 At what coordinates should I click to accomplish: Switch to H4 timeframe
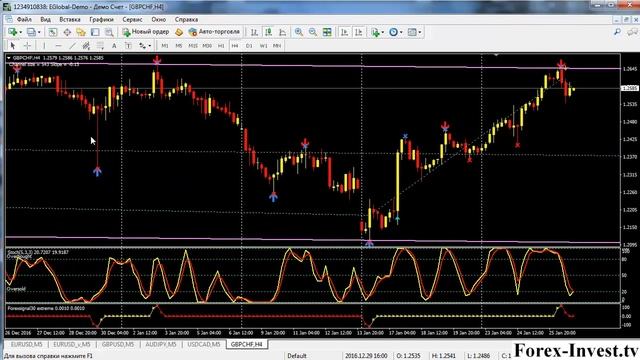[235, 46]
